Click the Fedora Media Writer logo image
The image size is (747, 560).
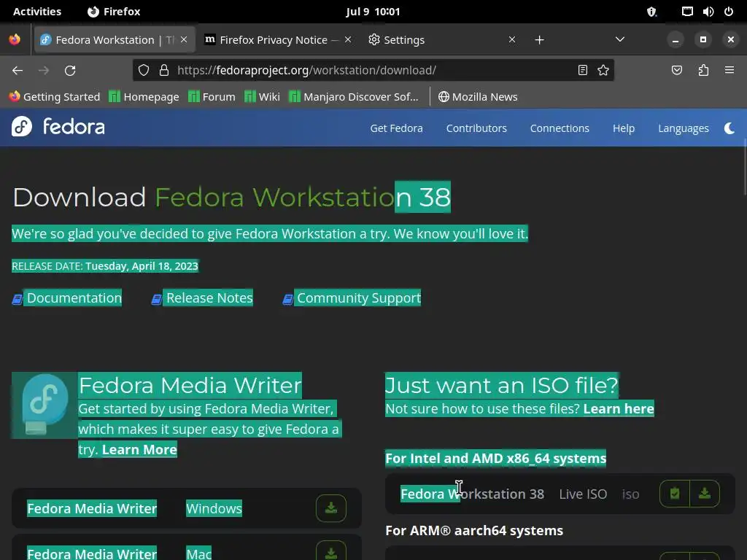(44, 405)
